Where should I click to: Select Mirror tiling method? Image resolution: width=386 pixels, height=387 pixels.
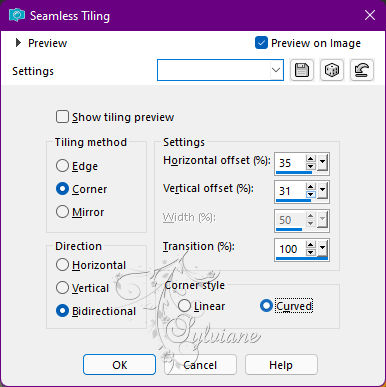pyautogui.click(x=62, y=212)
